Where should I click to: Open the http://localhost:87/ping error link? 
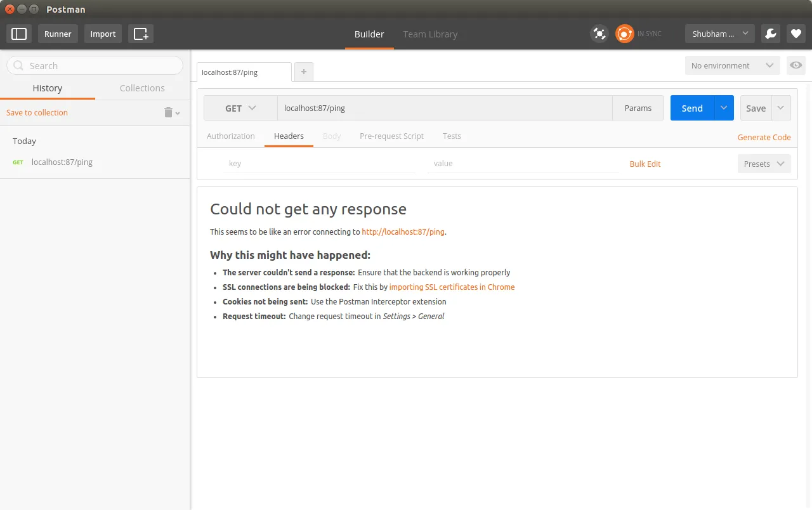pyautogui.click(x=403, y=232)
